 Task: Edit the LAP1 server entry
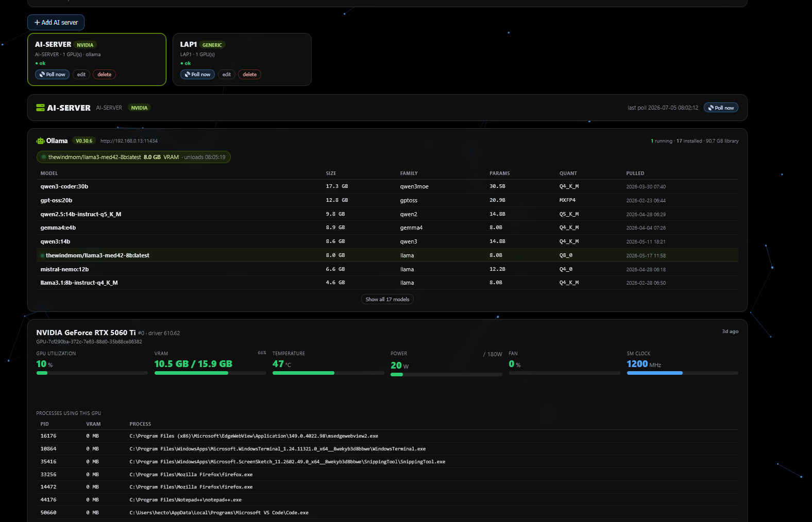227,75
